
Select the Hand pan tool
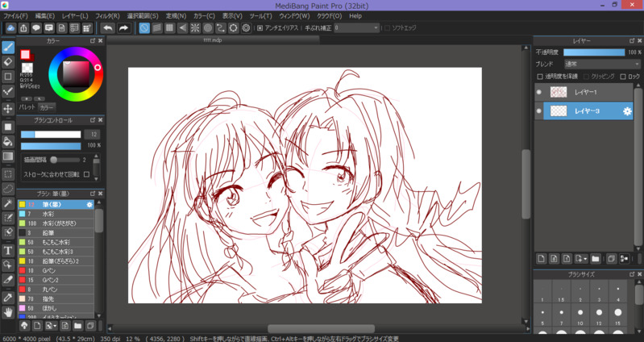[x=8, y=312]
